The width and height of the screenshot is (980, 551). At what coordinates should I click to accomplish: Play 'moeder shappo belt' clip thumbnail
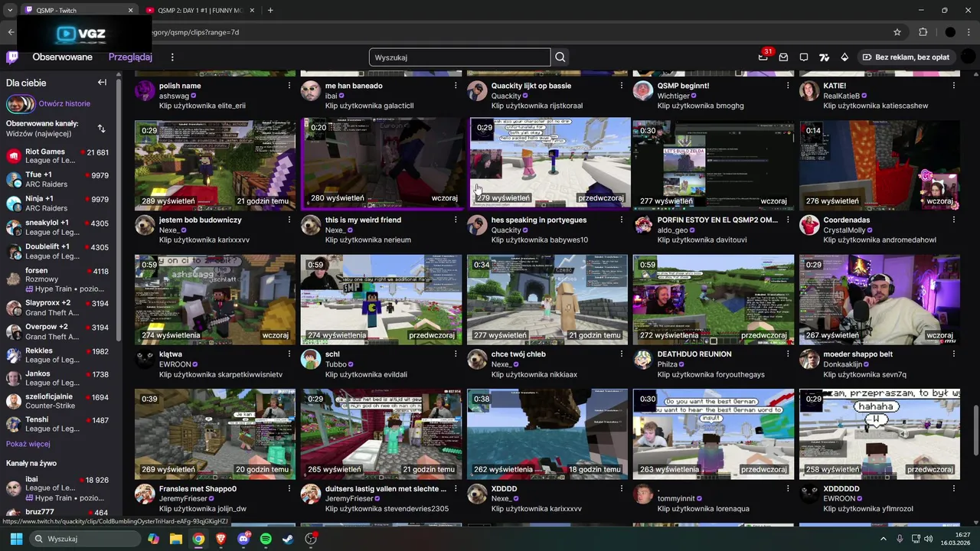coord(880,299)
